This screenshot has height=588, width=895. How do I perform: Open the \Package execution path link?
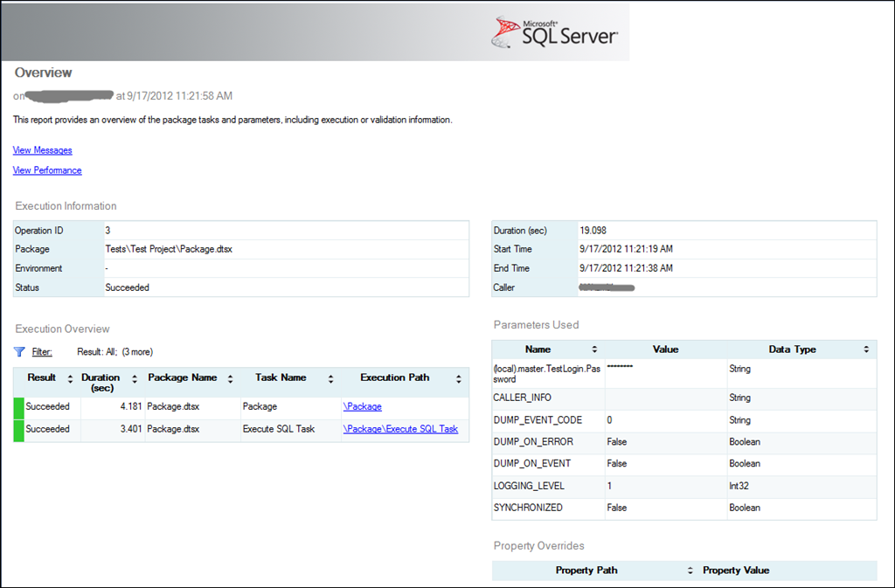362,406
